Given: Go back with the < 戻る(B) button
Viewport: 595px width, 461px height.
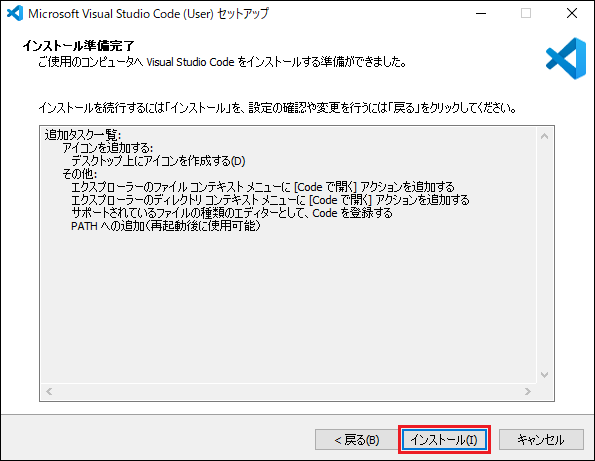Looking at the screenshot, I should (x=356, y=440).
